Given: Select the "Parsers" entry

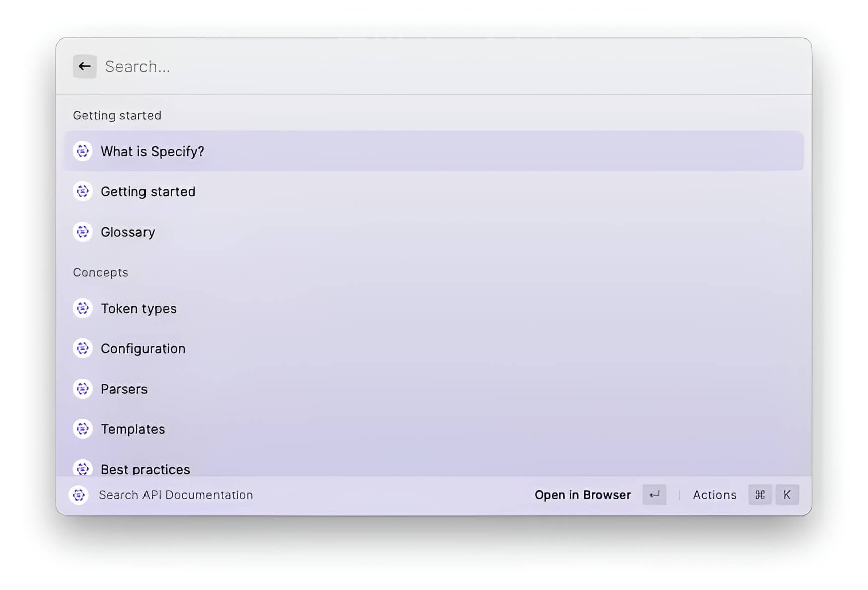Looking at the screenshot, I should pos(433,389).
